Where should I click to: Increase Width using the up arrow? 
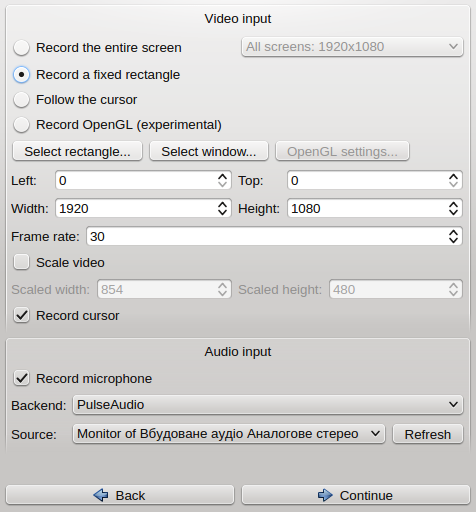(222, 204)
